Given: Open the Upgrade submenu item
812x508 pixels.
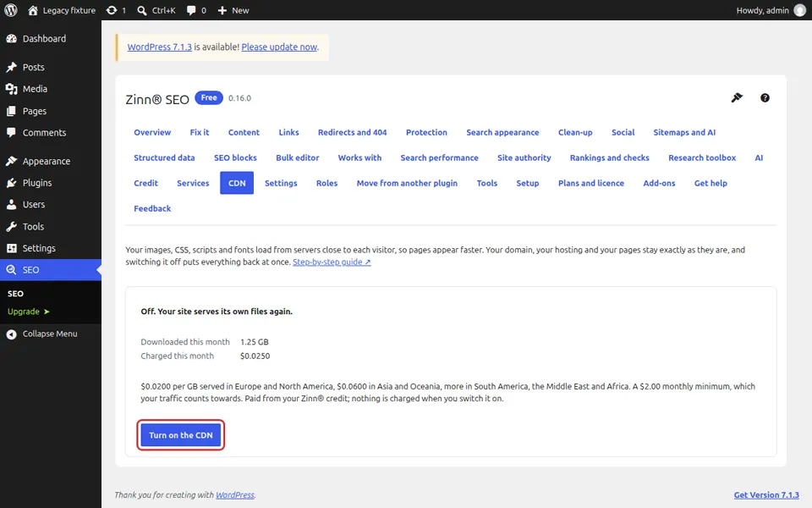Looking at the screenshot, I should pos(29,312).
